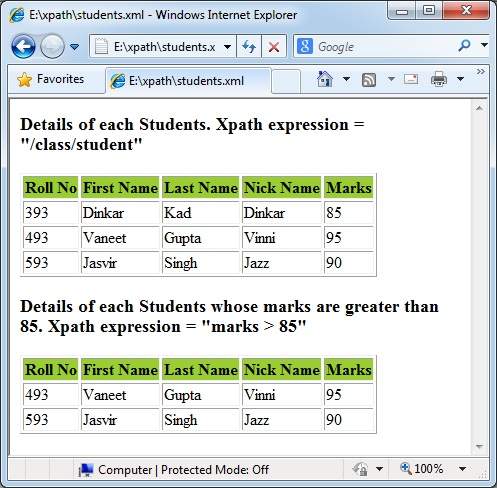This screenshot has height=488, width=497.
Task: Maximize the Internet Explorer window
Action: [x=429, y=11]
